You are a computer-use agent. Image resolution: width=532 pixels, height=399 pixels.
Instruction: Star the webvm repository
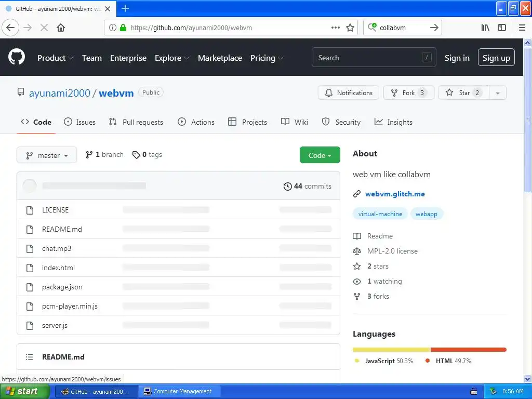click(464, 92)
